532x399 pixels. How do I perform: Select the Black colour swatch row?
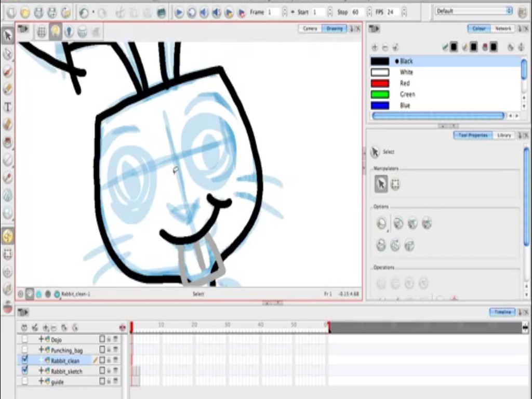(445, 61)
